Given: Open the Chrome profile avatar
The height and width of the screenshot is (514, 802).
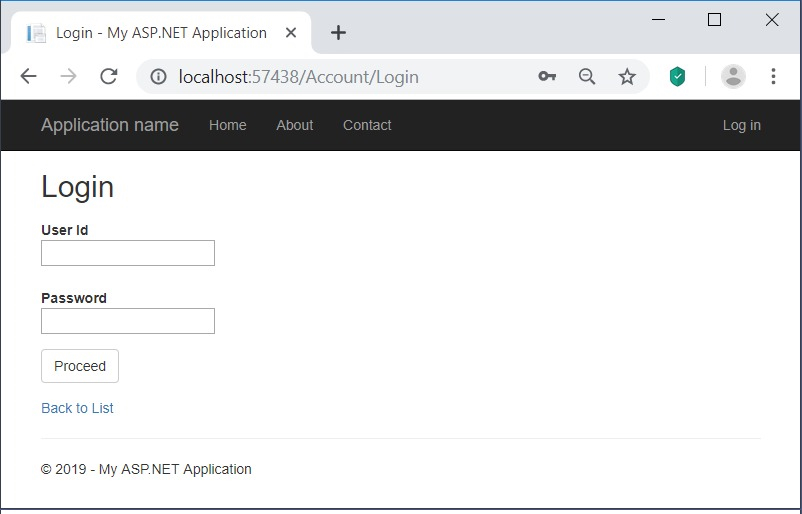Looking at the screenshot, I should pos(733,77).
